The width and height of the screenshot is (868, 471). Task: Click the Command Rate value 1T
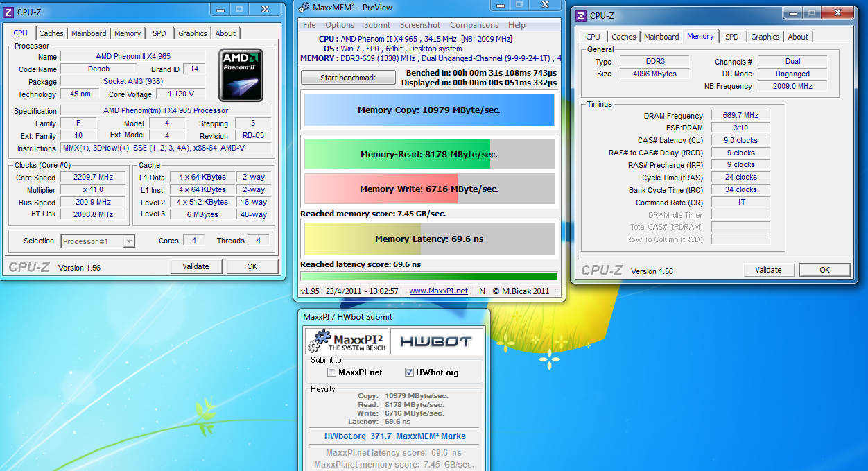coord(741,203)
